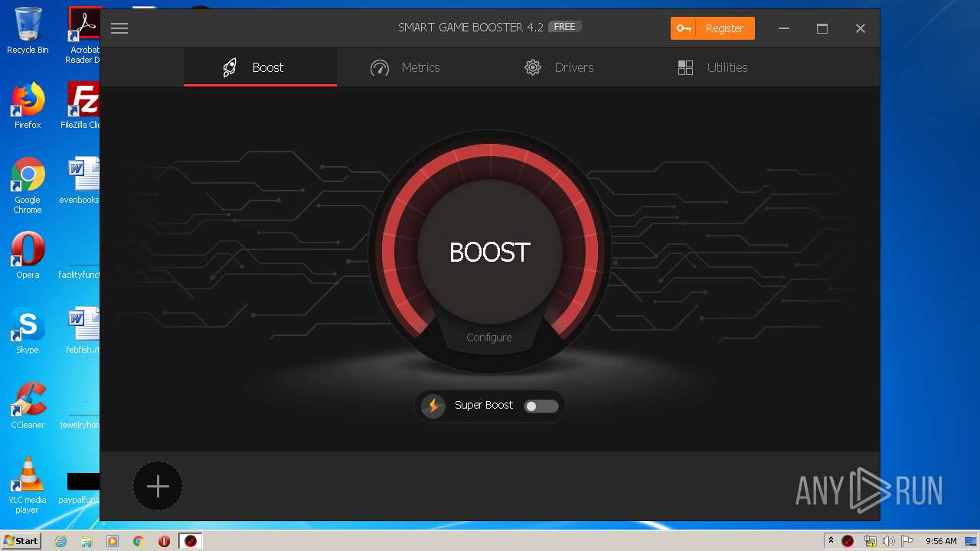This screenshot has height=551, width=980.
Task: Click the big BOOST button
Action: coord(490,252)
